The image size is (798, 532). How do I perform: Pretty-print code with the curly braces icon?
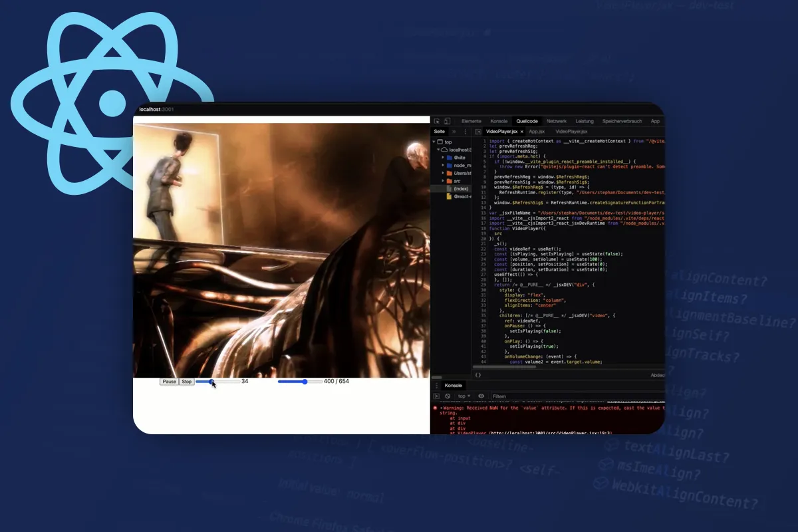click(x=478, y=375)
